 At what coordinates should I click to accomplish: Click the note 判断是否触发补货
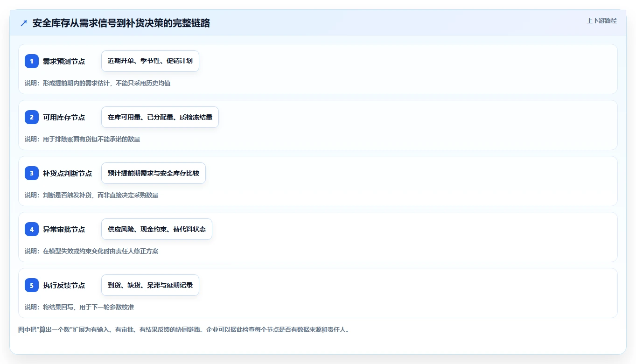pos(67,195)
